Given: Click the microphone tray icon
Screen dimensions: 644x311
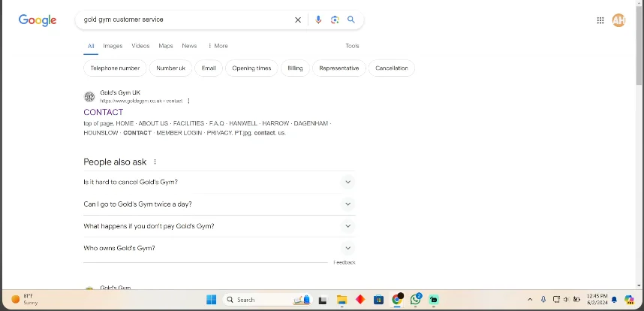Looking at the screenshot, I should (543, 300).
